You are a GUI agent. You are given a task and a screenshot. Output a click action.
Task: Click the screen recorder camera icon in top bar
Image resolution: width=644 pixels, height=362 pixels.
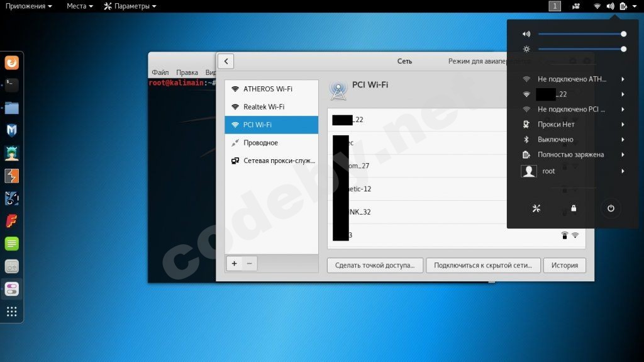(576, 6)
